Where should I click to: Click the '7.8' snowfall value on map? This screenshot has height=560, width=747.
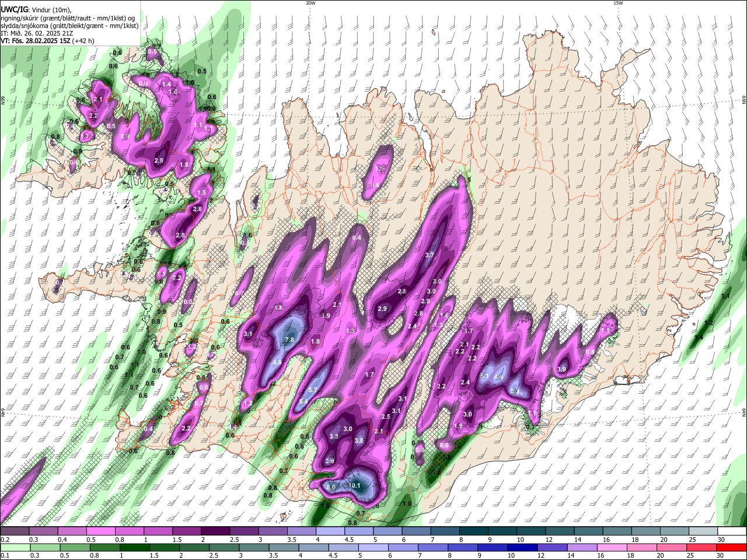tap(289, 339)
